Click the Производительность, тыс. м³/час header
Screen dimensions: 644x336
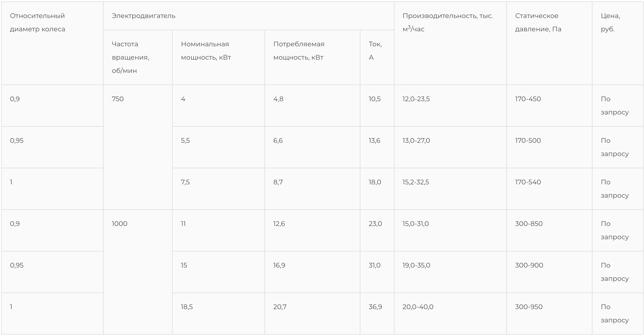coord(448,22)
